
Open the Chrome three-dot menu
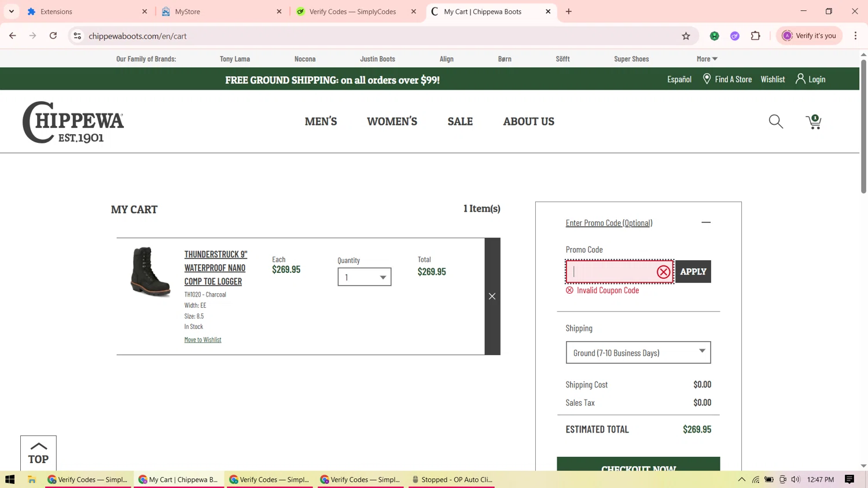[x=855, y=36]
